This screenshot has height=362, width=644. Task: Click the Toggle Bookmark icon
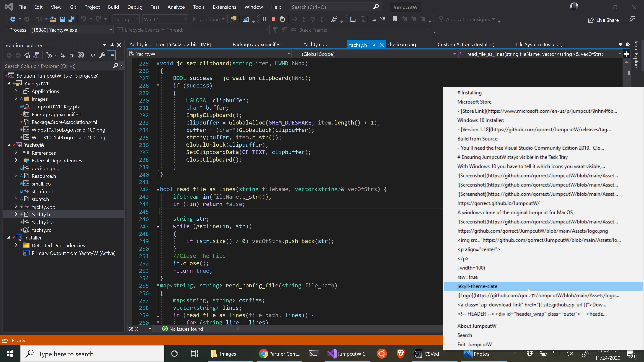click(x=395, y=19)
